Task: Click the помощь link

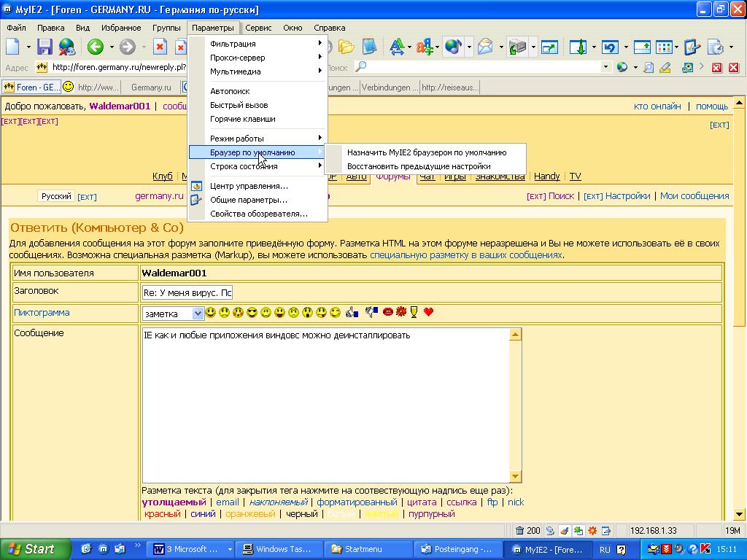Action: pyautogui.click(x=712, y=106)
